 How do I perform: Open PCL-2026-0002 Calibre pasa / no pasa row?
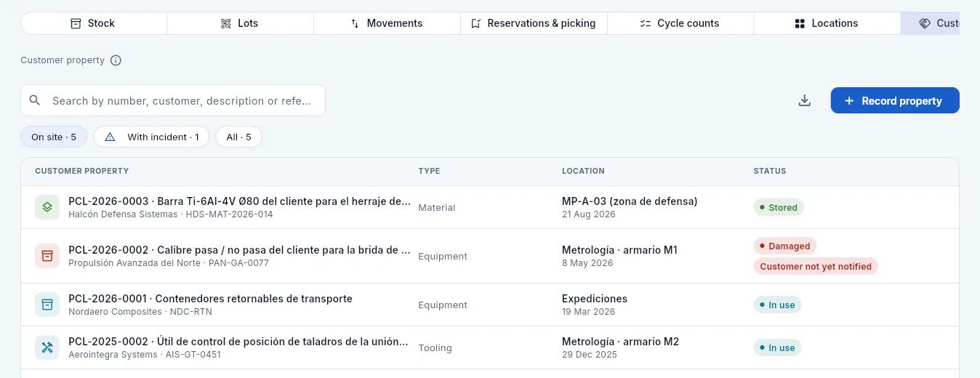click(490, 256)
